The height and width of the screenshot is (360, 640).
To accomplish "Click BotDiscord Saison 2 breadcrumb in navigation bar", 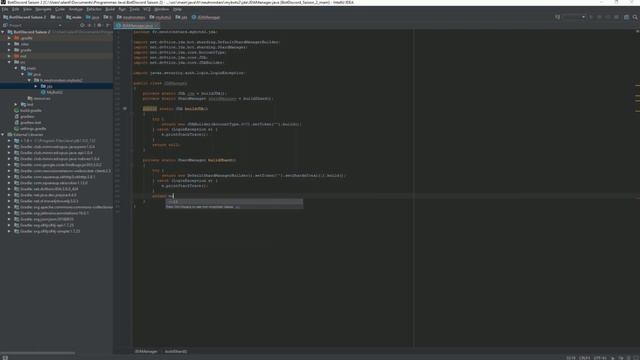I will pyautogui.click(x=24, y=17).
